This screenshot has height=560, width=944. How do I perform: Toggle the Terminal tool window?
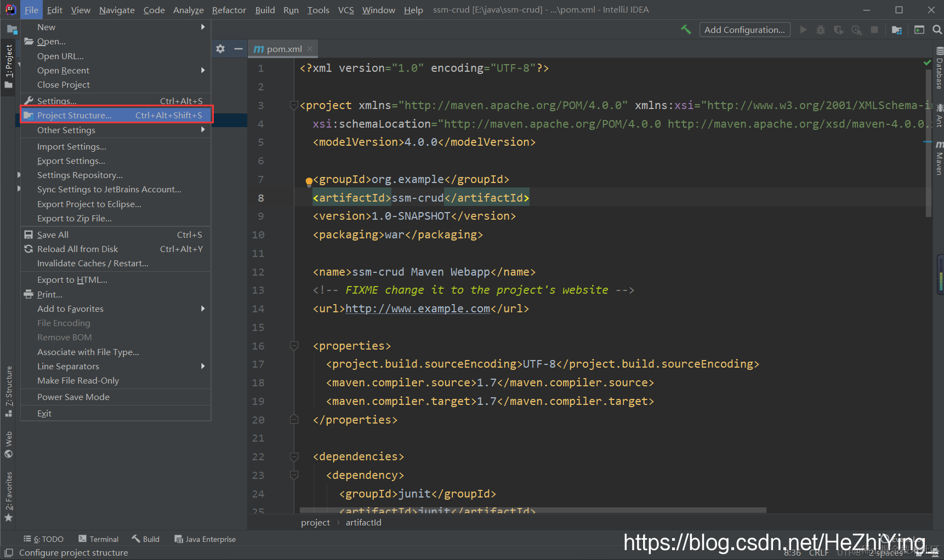point(99,539)
